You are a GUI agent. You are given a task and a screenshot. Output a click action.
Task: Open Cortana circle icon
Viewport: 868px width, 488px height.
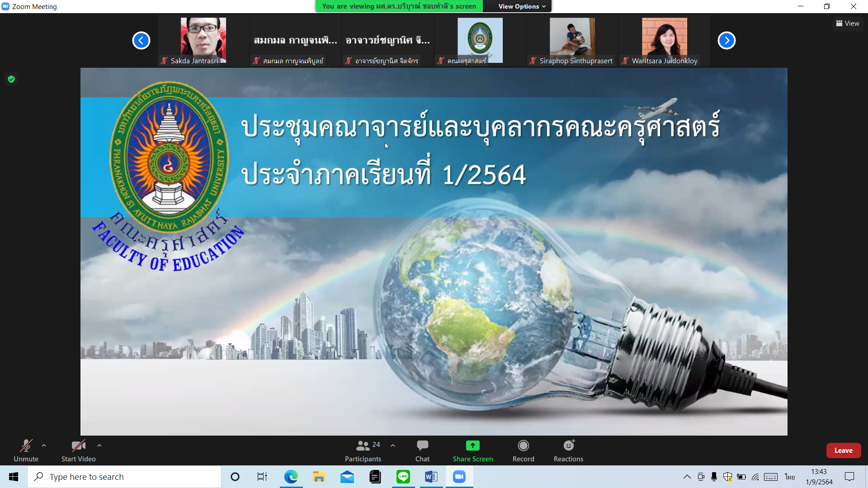(x=235, y=477)
